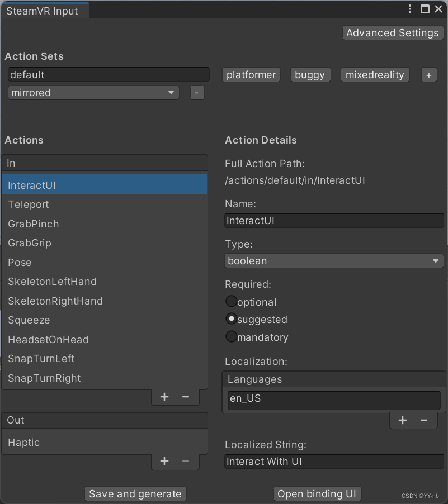Maximize the SteamVR Input window
This screenshot has width=448, height=504.
tap(425, 9)
